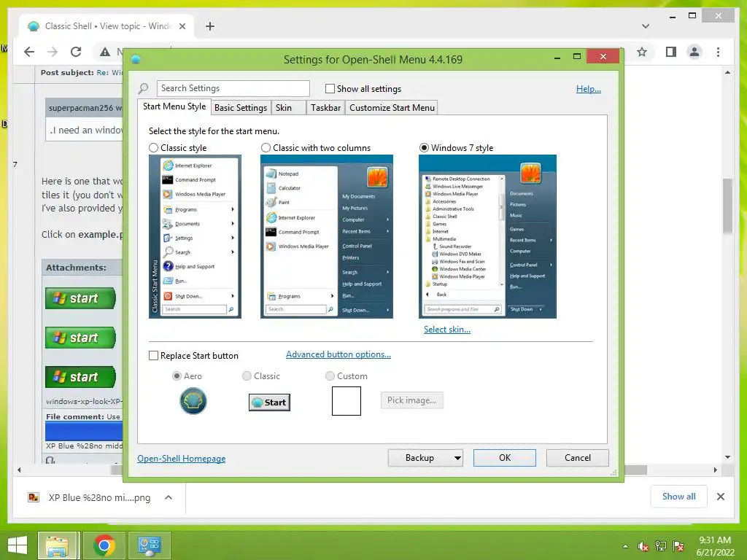Click the PNG file icon in downloads bar
747x560 pixels.
34,497
